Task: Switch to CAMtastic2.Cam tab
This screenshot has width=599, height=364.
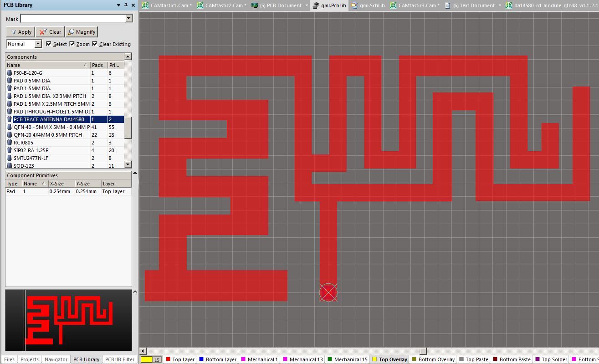Action: click(x=221, y=5)
